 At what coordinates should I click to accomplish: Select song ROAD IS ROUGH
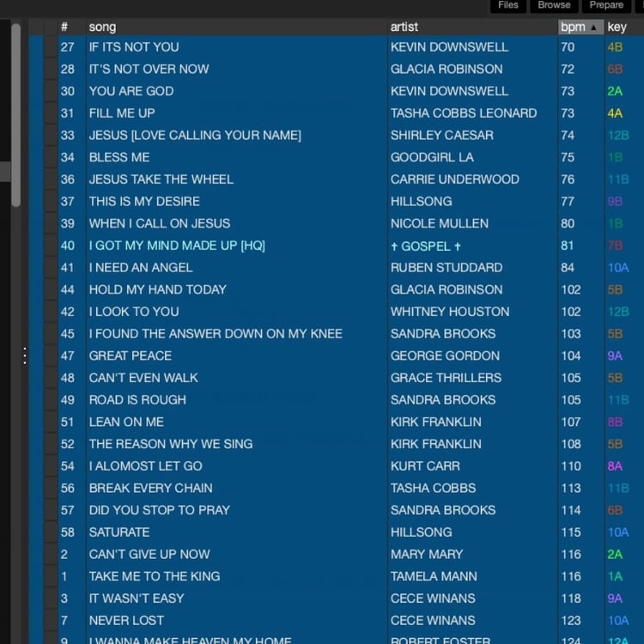(137, 400)
